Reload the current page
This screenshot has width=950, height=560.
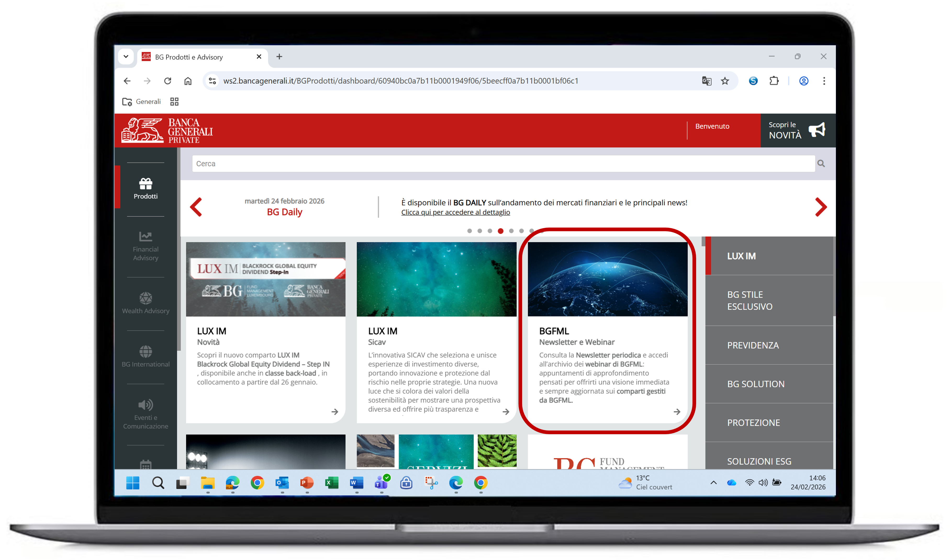(168, 81)
